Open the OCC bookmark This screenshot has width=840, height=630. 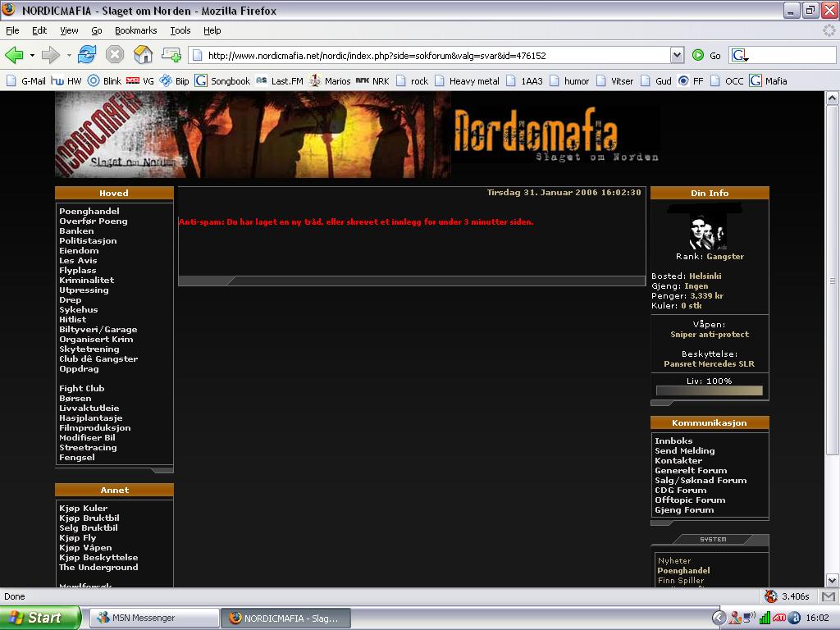[727, 81]
